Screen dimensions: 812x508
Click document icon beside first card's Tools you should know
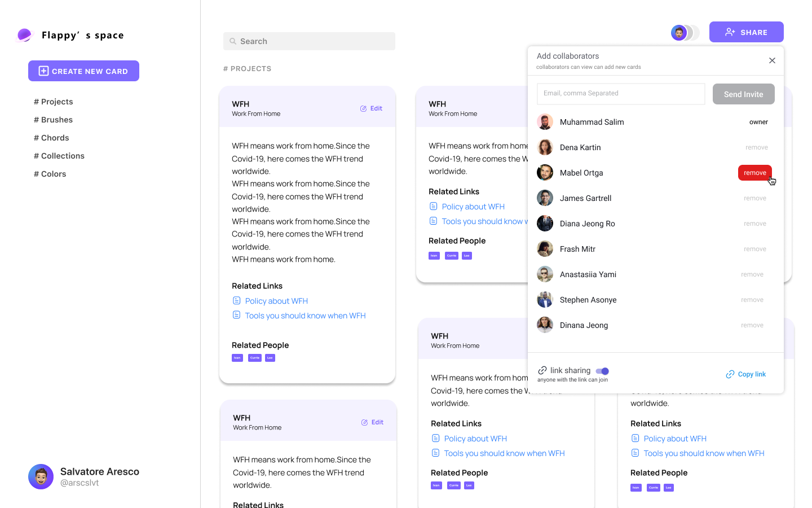coord(237,315)
